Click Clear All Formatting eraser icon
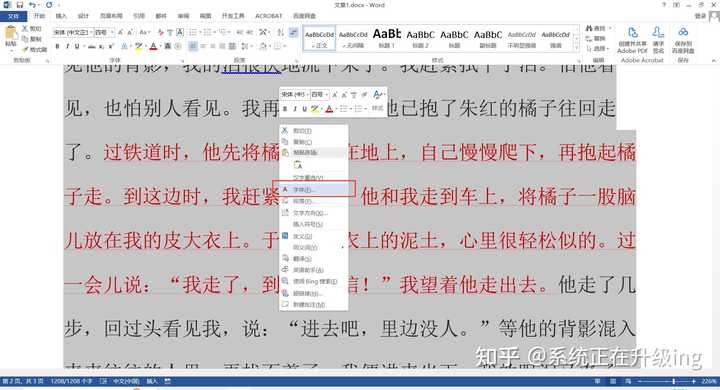Viewport: 720px width, 390px height. (160, 32)
